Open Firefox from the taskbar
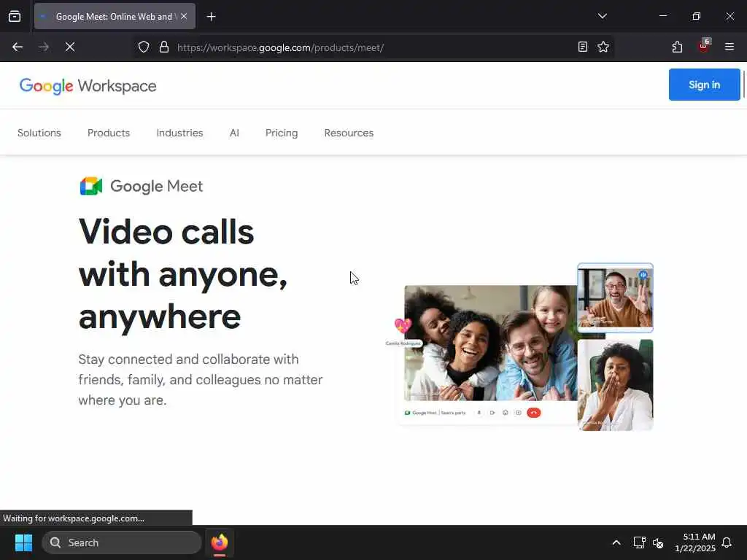 click(x=220, y=542)
